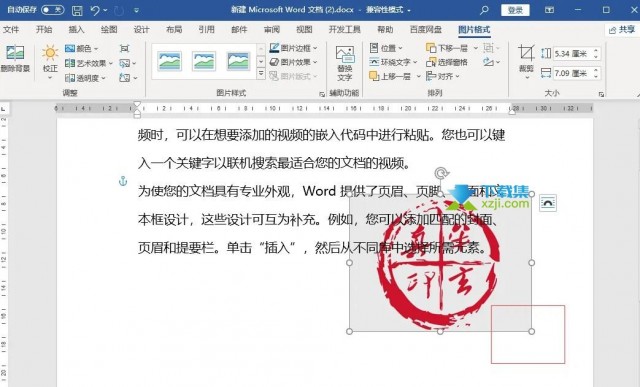The height and width of the screenshot is (387, 640).
Task: Select the first picture style thumbnail
Action: pyautogui.click(x=169, y=62)
